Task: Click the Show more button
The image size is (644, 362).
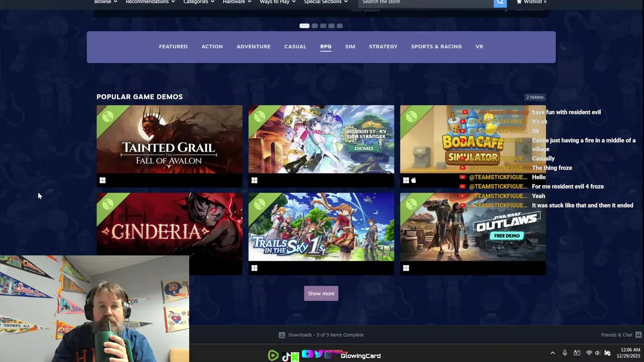Action: (x=321, y=294)
